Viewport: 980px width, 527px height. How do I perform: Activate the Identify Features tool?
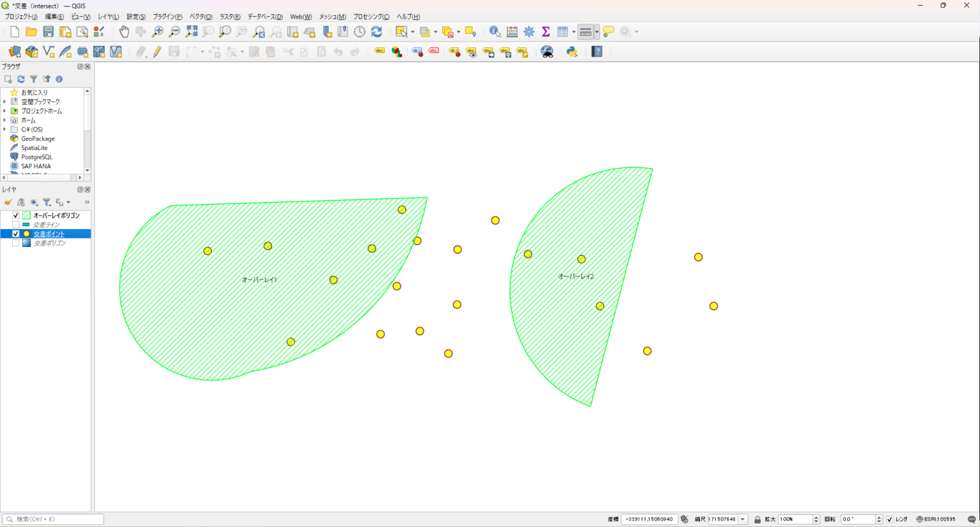pos(494,31)
